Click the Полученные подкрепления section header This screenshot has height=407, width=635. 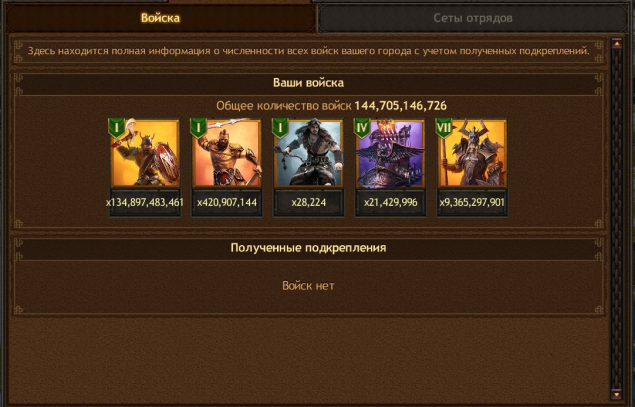(x=308, y=248)
